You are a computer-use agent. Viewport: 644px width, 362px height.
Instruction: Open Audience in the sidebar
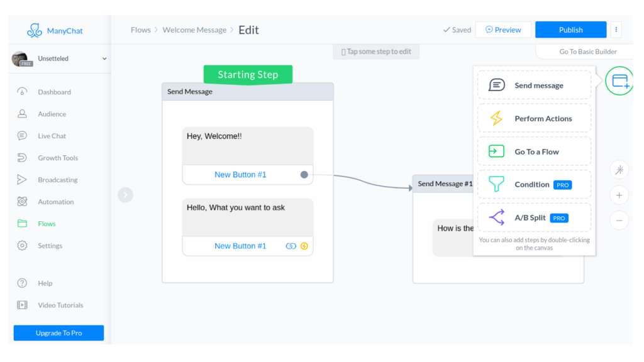point(52,114)
